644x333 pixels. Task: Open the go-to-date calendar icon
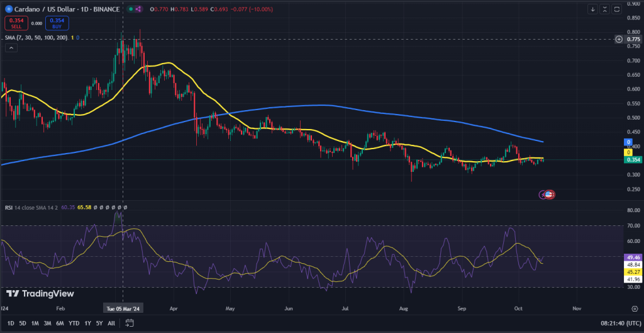point(130,323)
